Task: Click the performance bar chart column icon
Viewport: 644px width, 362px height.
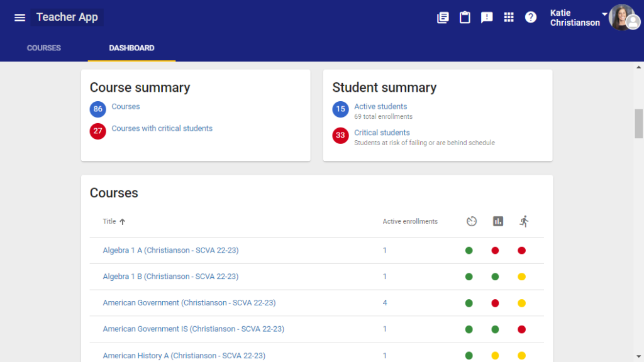Action: (x=498, y=221)
